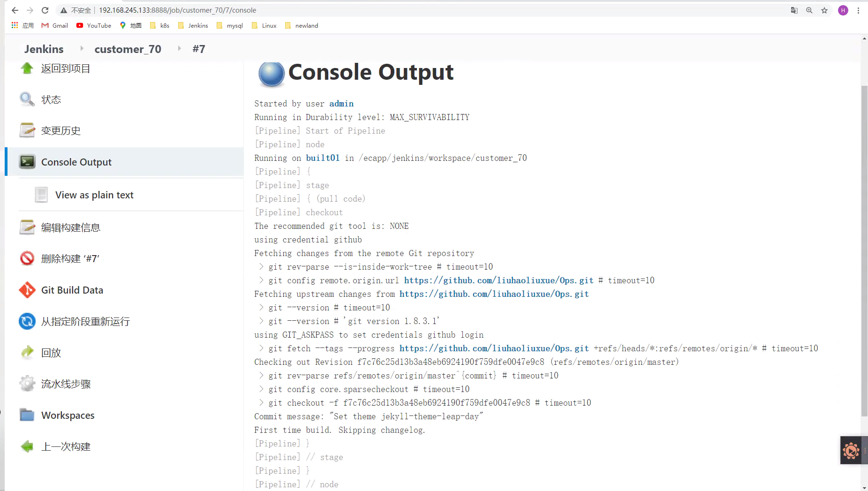
Task: Click blue build status ball
Action: pyautogui.click(x=271, y=74)
